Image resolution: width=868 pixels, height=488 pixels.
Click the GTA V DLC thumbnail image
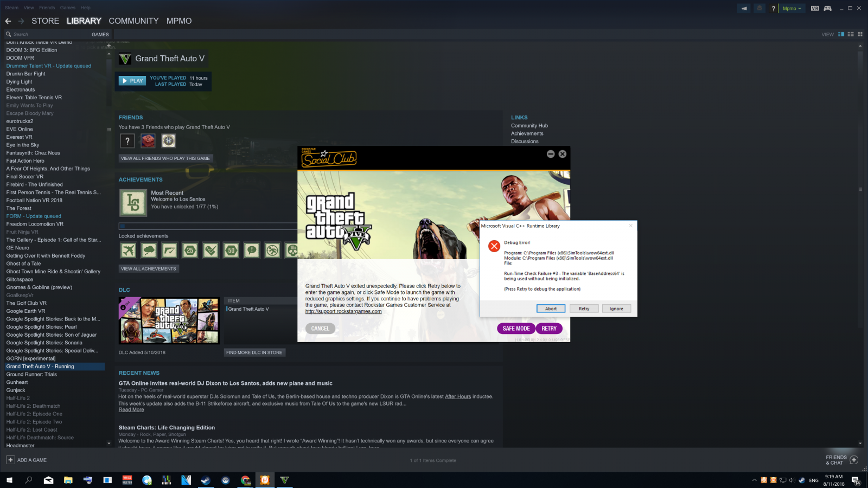(169, 320)
